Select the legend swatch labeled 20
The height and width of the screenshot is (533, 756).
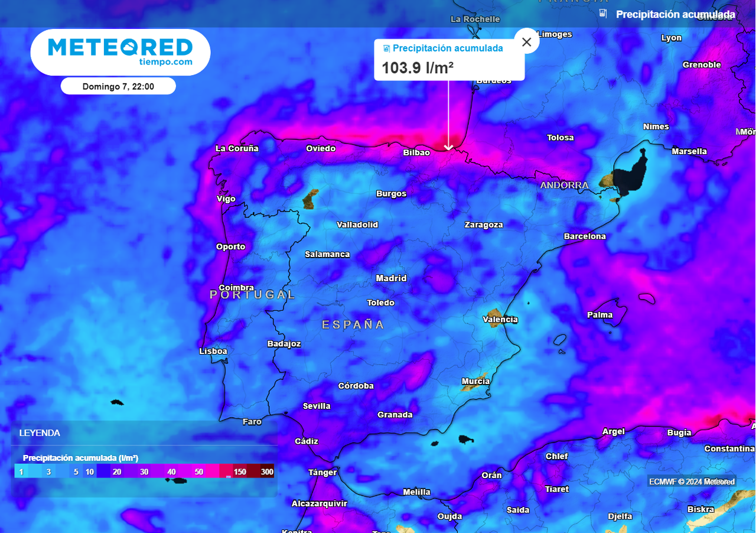(117, 472)
